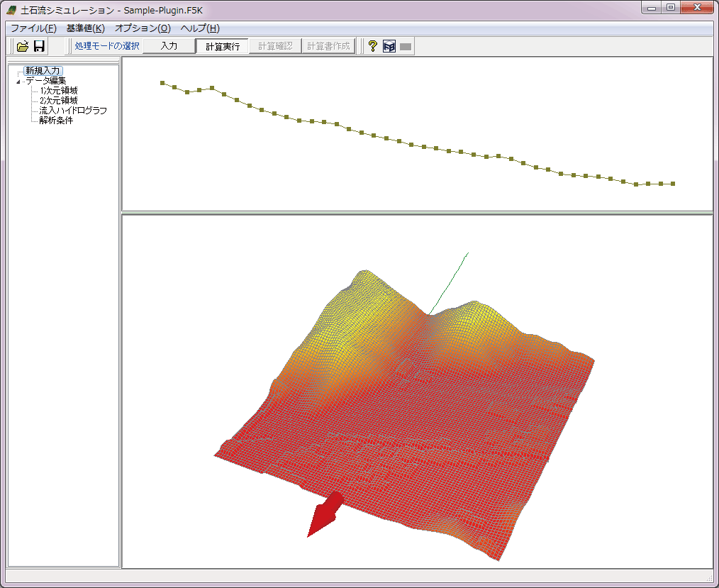The image size is (719, 588).
Task: Select 解析条件 tree item
Action: pyautogui.click(x=56, y=121)
